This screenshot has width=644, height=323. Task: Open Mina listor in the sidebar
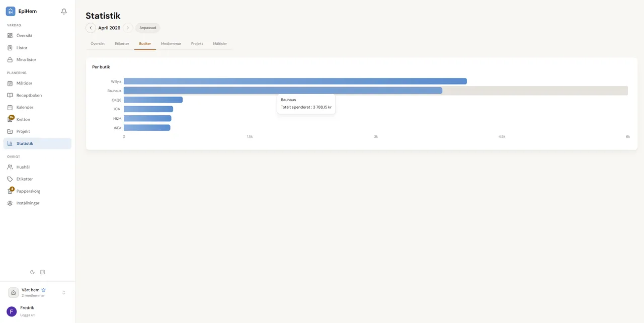pyautogui.click(x=37, y=60)
